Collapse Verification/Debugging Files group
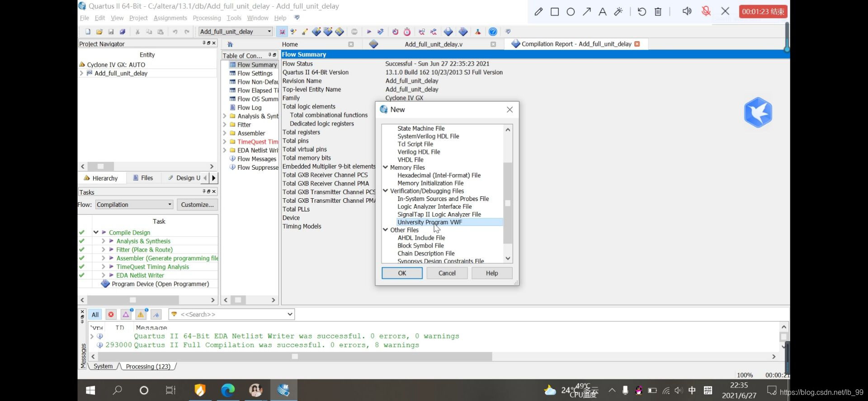The image size is (868, 401). point(386,191)
